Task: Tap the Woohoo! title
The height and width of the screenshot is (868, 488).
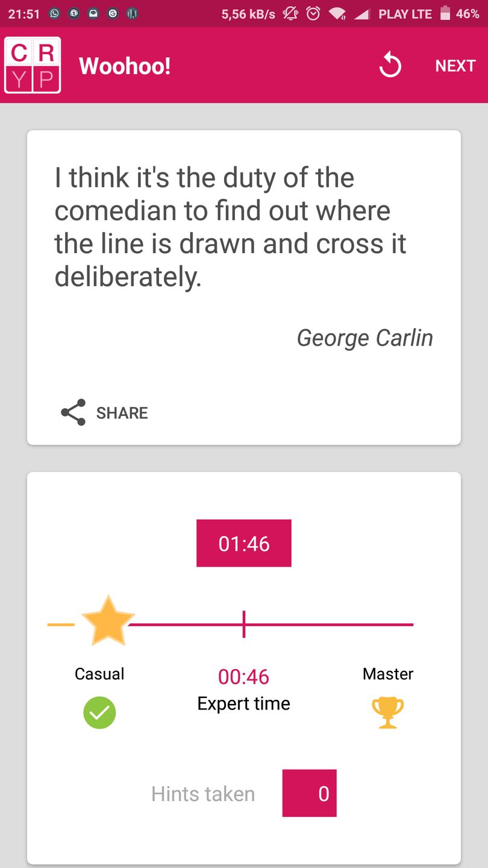Action: (125, 66)
